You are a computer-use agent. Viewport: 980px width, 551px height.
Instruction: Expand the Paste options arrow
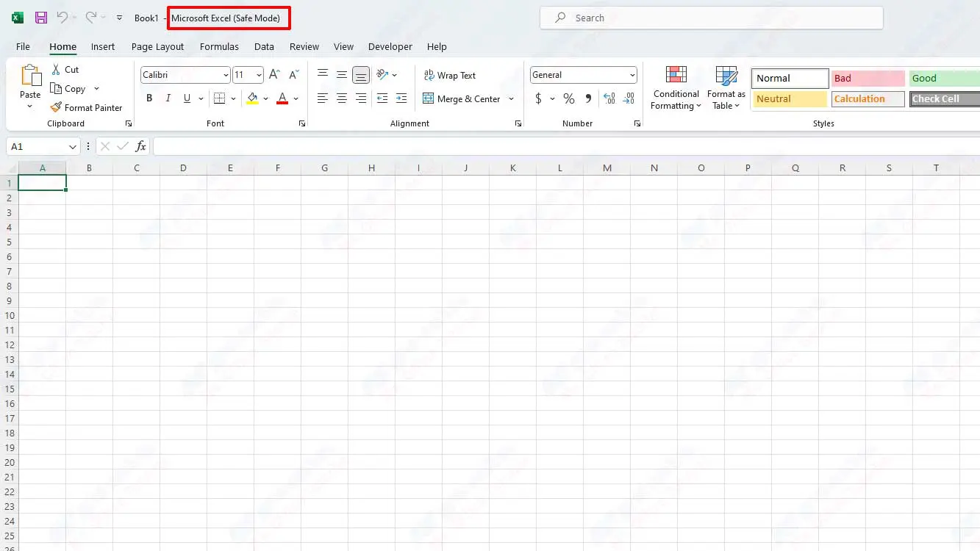click(30, 107)
